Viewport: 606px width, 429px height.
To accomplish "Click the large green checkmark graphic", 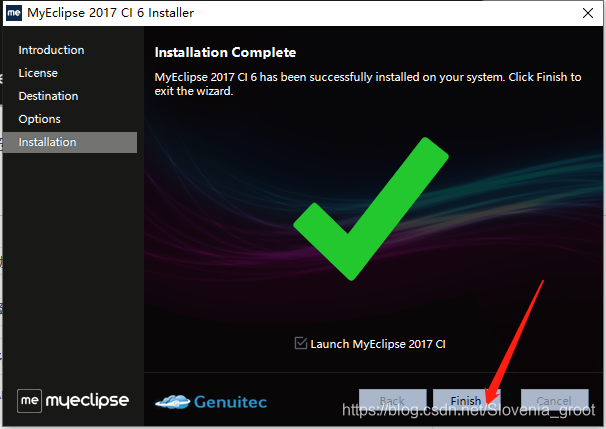I will [371, 209].
